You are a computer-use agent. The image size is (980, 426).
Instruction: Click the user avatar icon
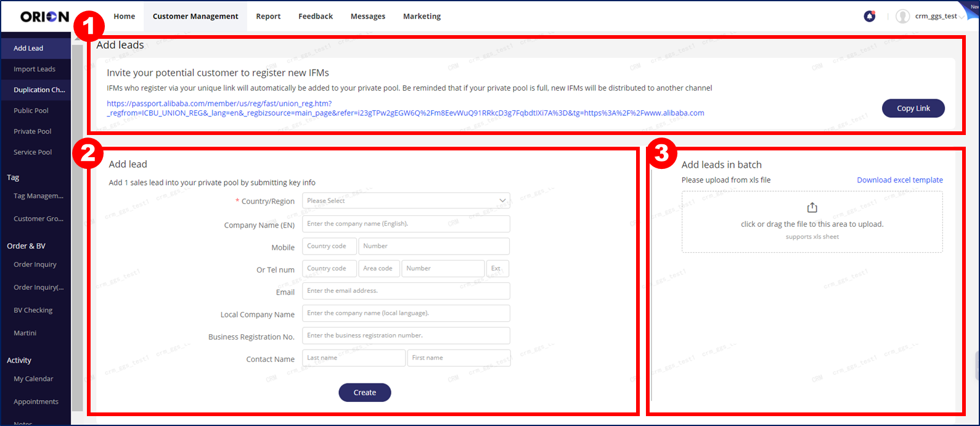[x=903, y=17]
